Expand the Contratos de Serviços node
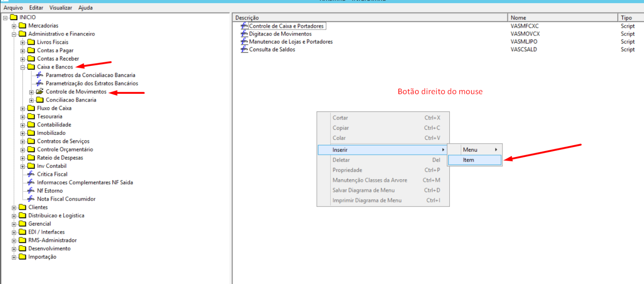 pos(22,142)
